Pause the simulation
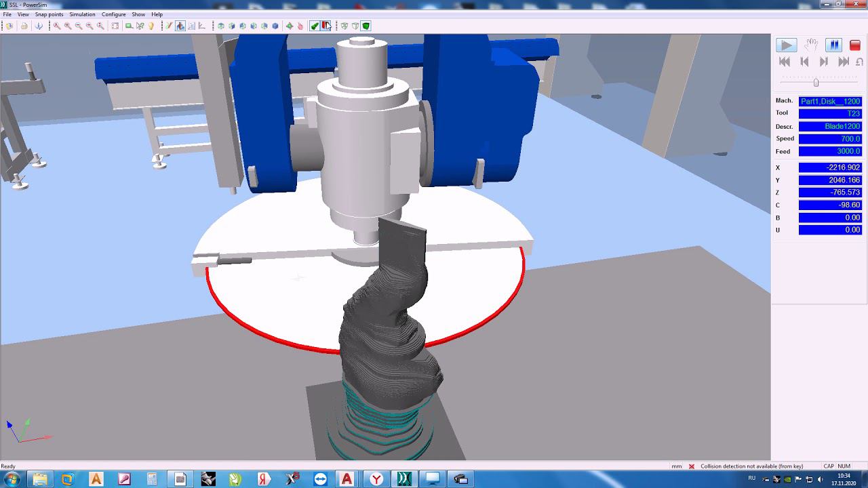 pyautogui.click(x=833, y=45)
